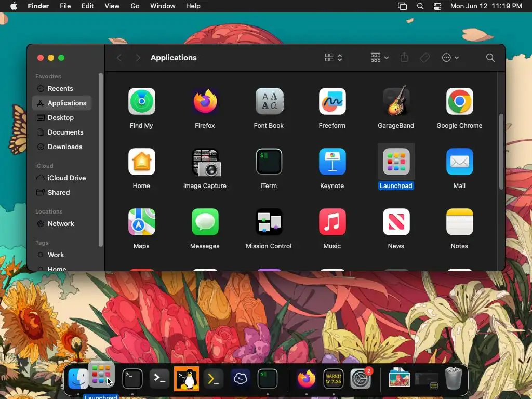Select the Messages app icon

click(x=205, y=222)
